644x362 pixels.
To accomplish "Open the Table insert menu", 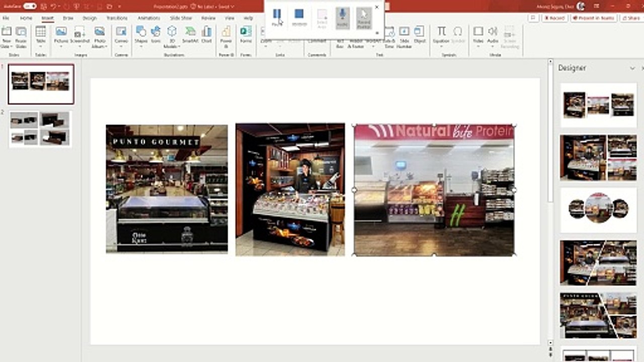I will click(x=41, y=36).
